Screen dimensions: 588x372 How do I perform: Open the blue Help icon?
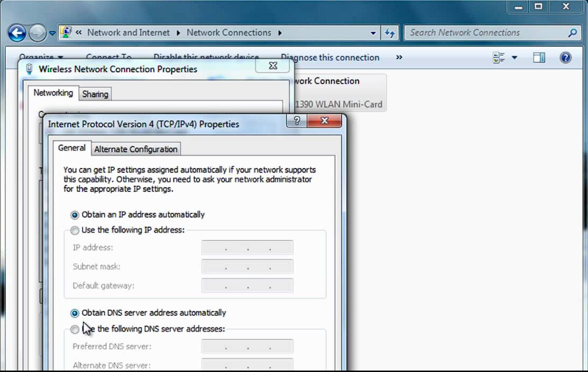(x=566, y=58)
